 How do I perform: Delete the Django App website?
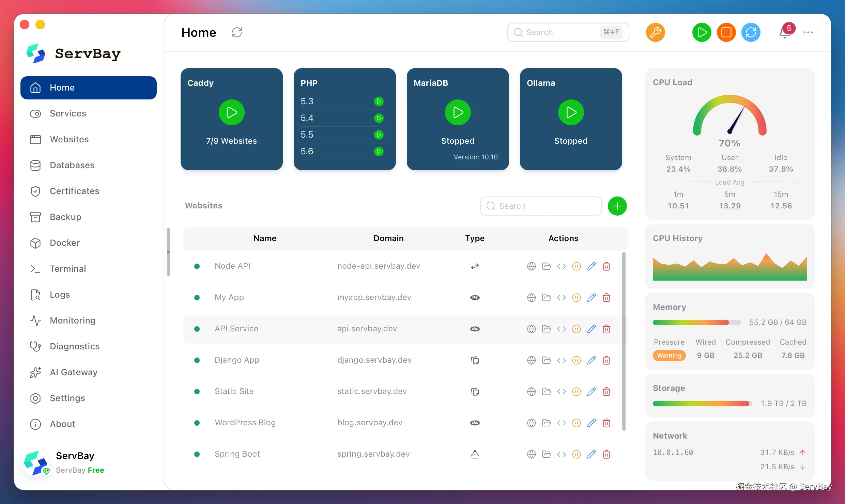coord(606,360)
